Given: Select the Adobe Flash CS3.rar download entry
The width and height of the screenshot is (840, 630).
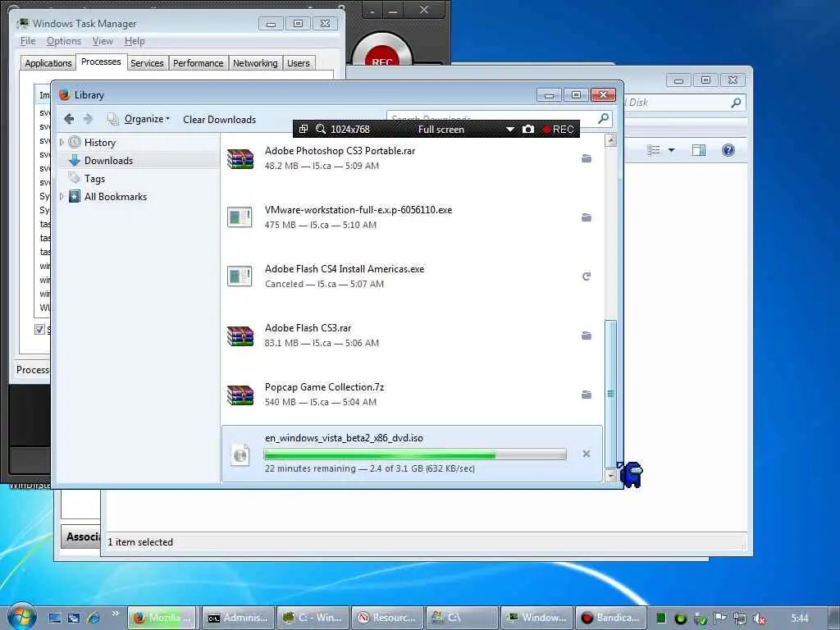Looking at the screenshot, I should (x=412, y=336).
